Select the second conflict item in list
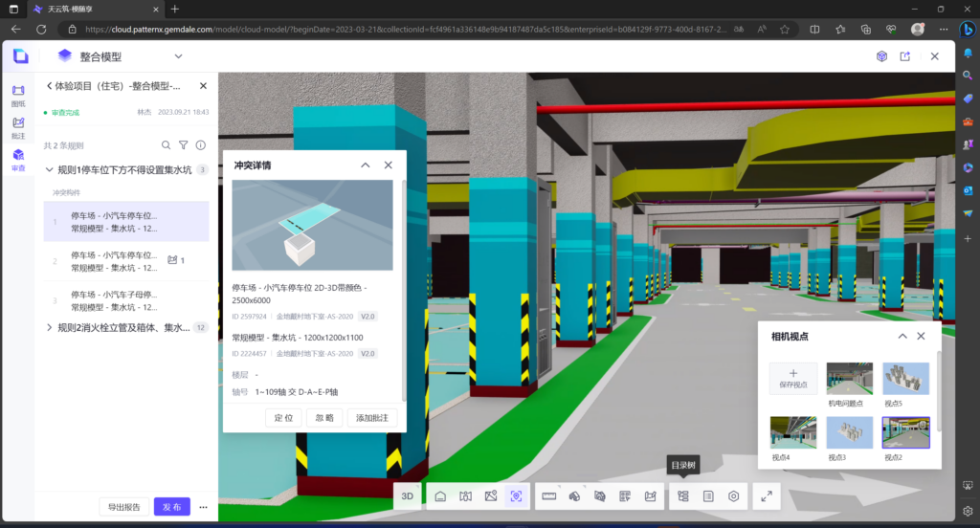Image resolution: width=980 pixels, height=528 pixels. 115,260
